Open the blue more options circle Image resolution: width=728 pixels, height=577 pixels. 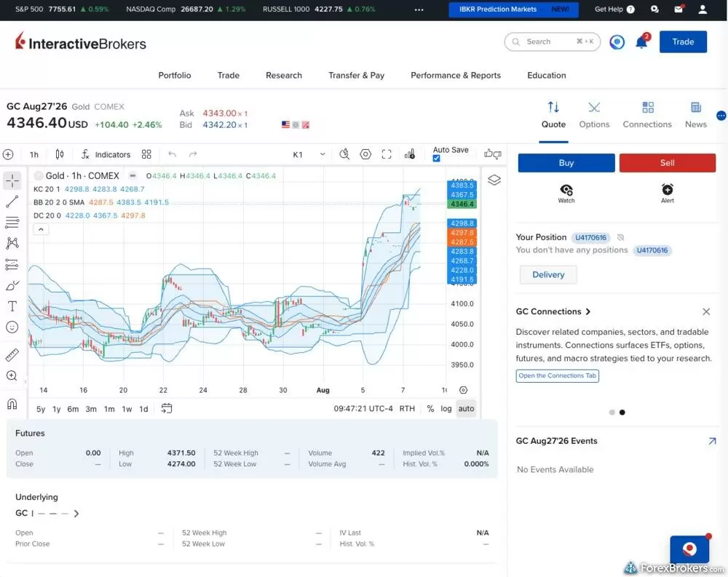click(x=721, y=116)
